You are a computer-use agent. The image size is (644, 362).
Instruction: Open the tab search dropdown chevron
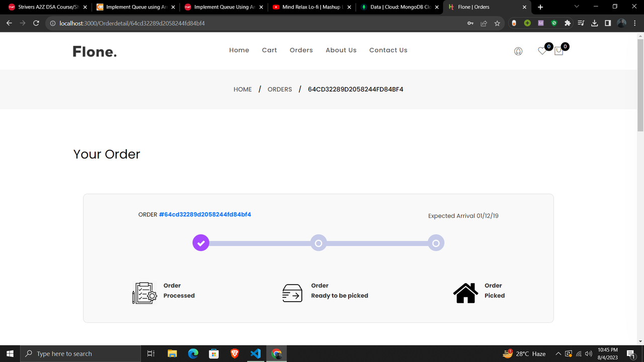pos(577,7)
